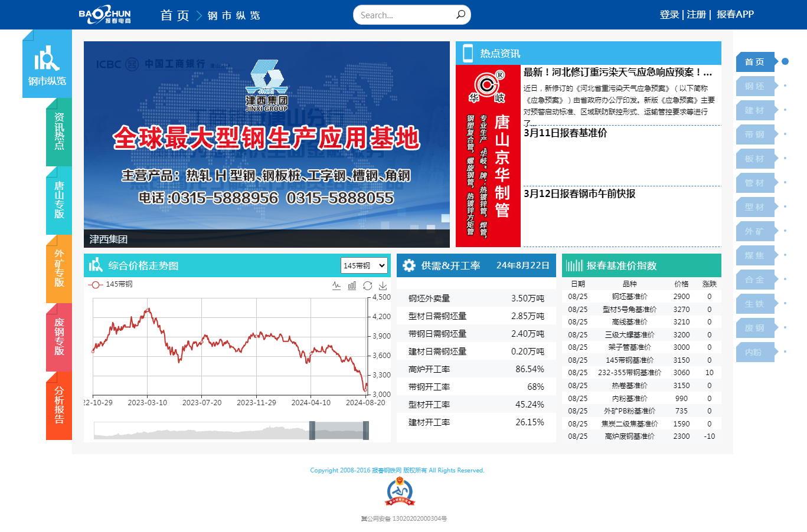Click the 三级大螺基准价 index row
This screenshot has height=532, width=807.
(642, 335)
